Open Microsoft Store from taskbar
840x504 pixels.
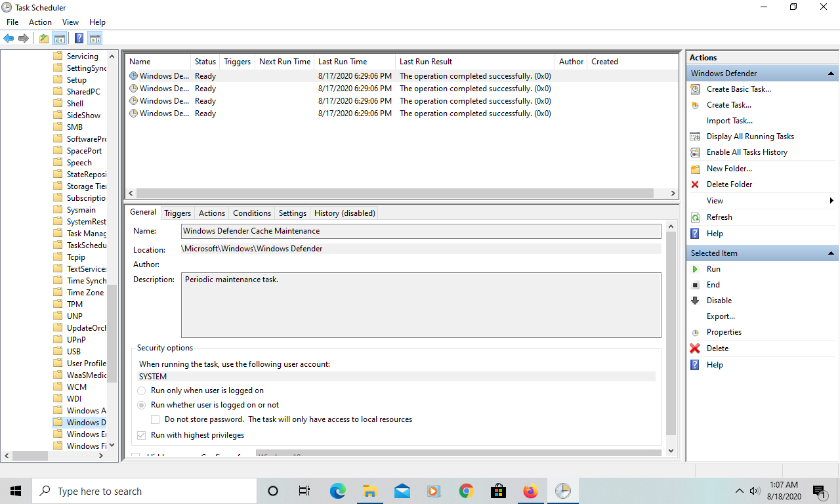pos(498,491)
